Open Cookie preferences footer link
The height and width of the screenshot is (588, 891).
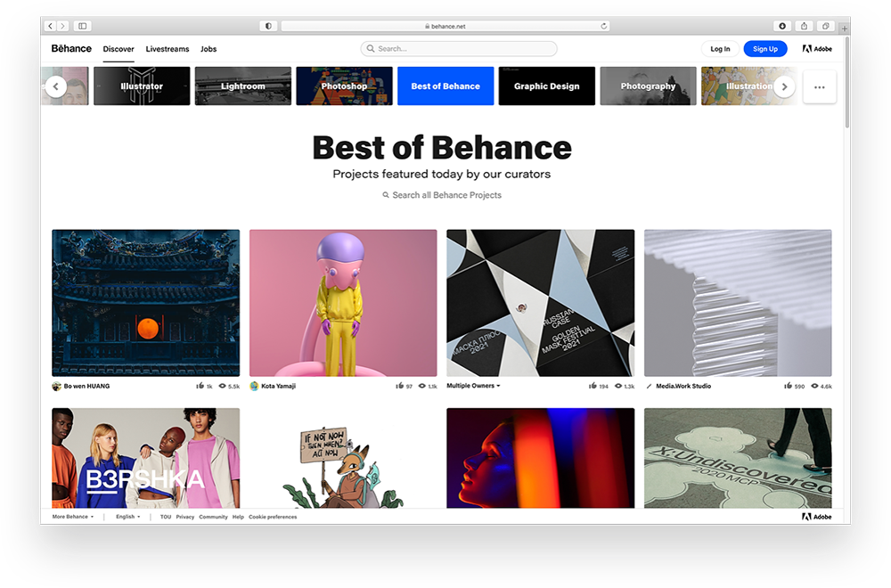(273, 517)
